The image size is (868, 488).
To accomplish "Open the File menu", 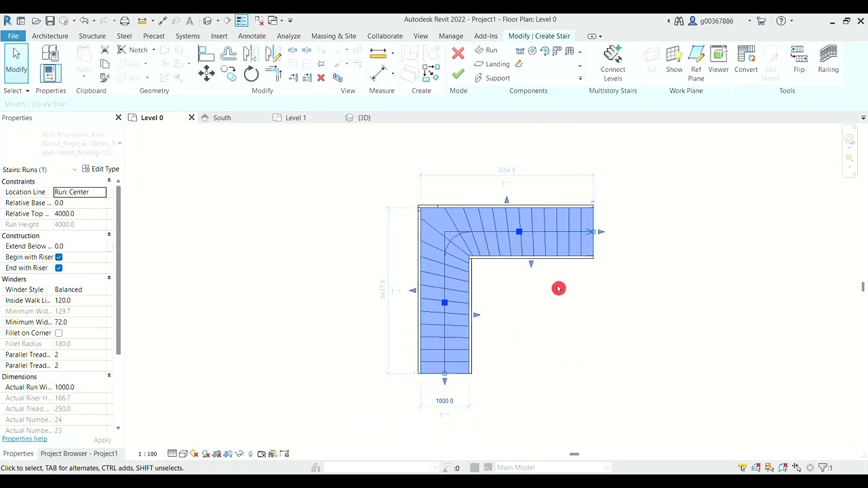I will pos(13,36).
